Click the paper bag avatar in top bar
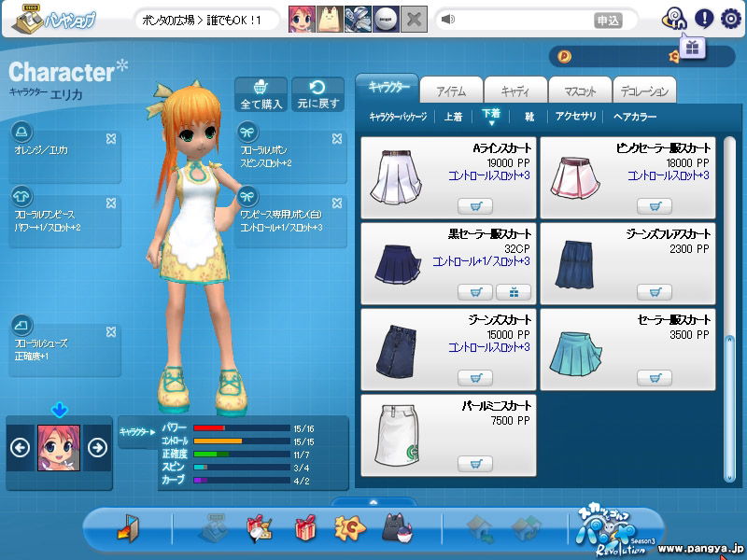747x560 pixels. click(330, 19)
